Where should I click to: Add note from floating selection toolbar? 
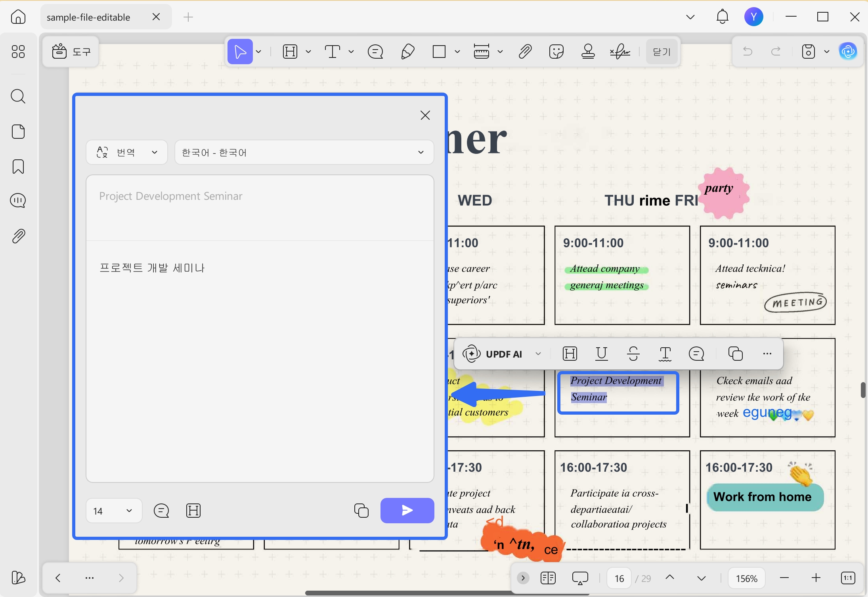pos(696,354)
